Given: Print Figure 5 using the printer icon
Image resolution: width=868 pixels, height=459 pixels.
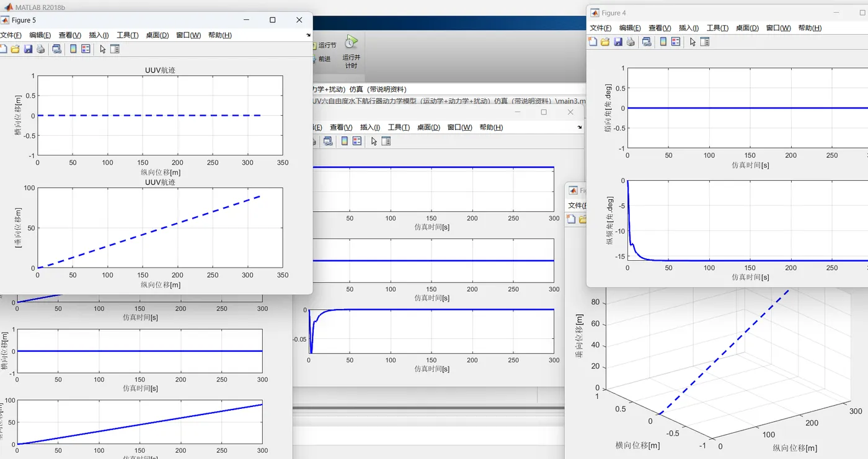Looking at the screenshot, I should pos(41,49).
